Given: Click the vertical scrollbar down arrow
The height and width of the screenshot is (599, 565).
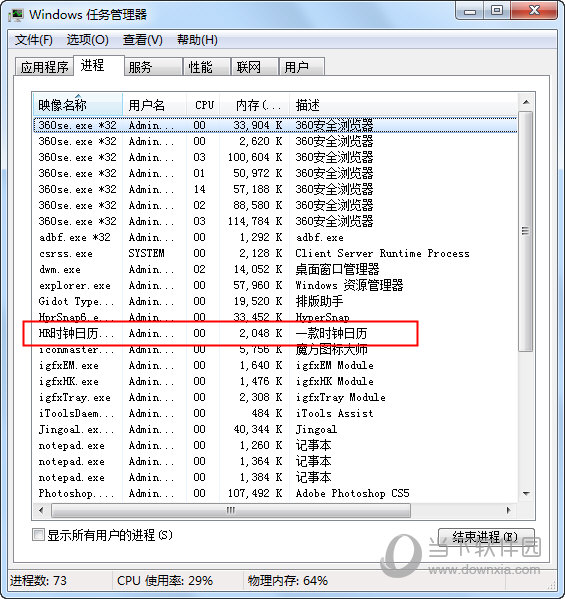Looking at the screenshot, I should [x=526, y=494].
